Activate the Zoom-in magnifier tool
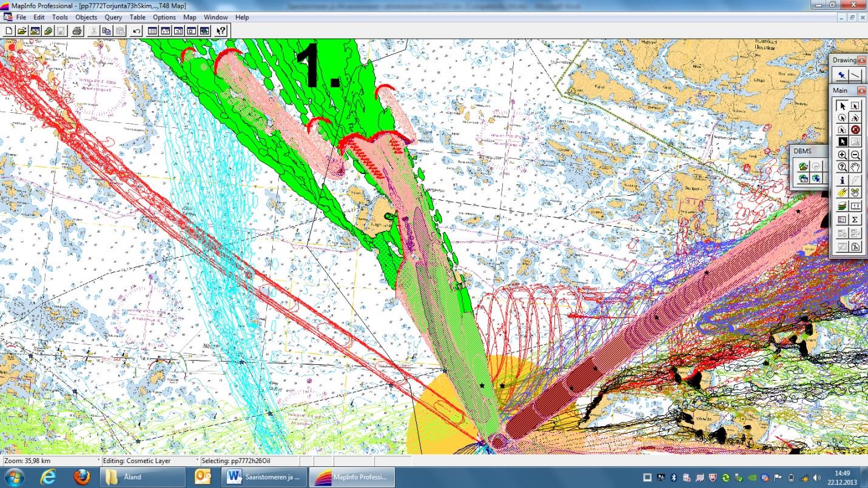Image resolution: width=868 pixels, height=488 pixels. (842, 155)
